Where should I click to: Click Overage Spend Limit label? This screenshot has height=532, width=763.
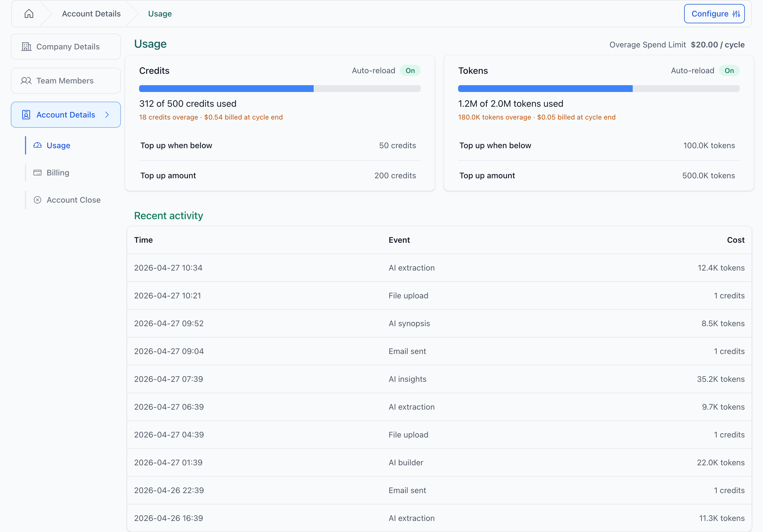coord(648,45)
